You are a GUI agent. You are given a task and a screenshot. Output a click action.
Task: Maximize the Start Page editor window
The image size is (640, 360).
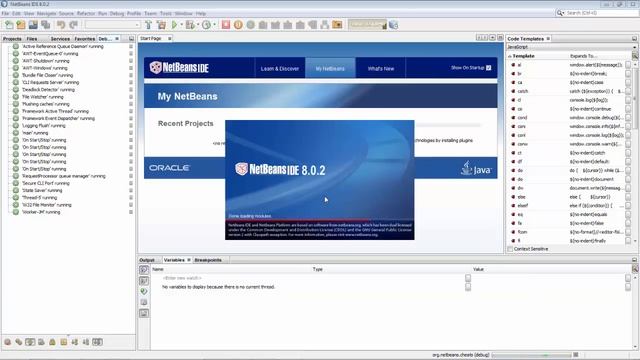[500, 38]
